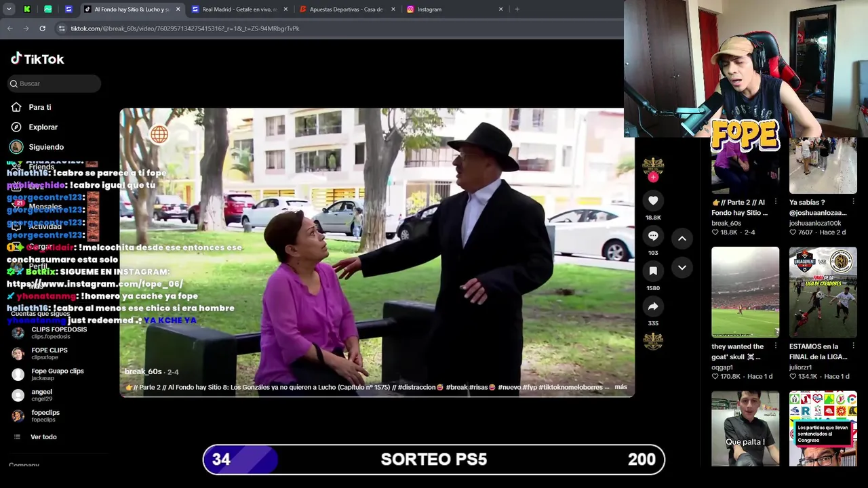Open oqgap1 author name

tap(722, 367)
